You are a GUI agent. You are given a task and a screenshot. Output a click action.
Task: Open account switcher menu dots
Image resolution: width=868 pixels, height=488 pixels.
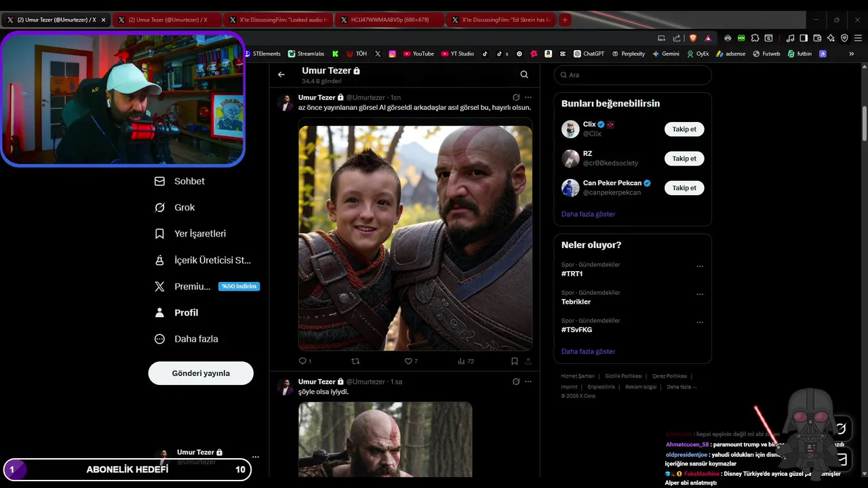point(255,457)
